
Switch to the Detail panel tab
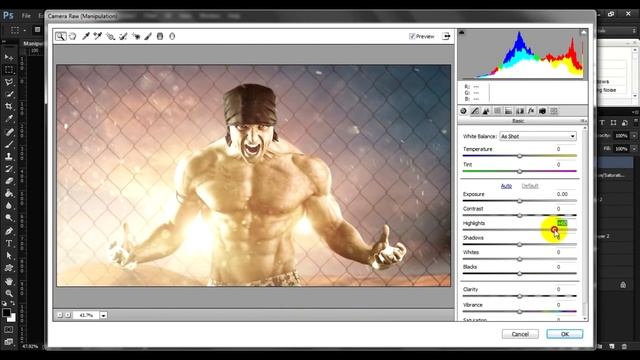click(x=486, y=111)
